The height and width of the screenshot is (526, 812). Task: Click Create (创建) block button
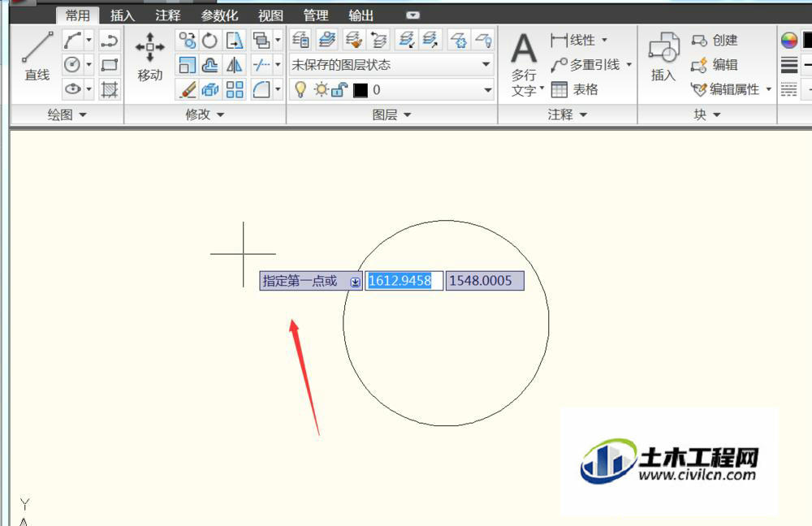click(714, 40)
